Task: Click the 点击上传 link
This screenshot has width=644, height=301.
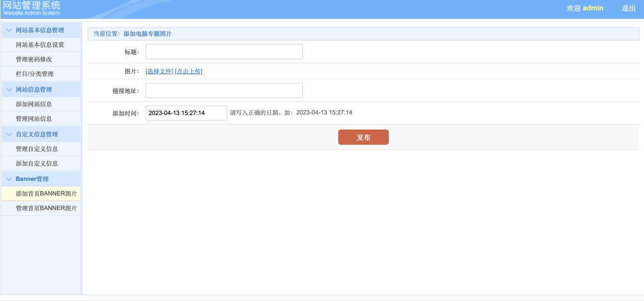Action: click(189, 71)
